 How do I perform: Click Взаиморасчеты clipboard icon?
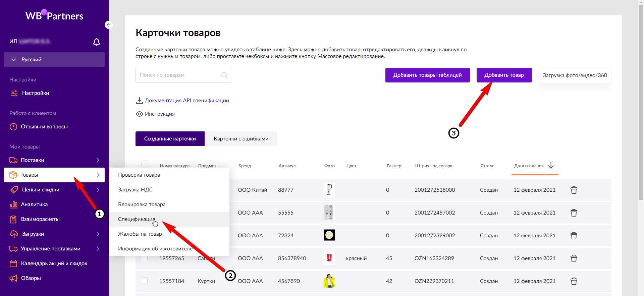[13, 219]
